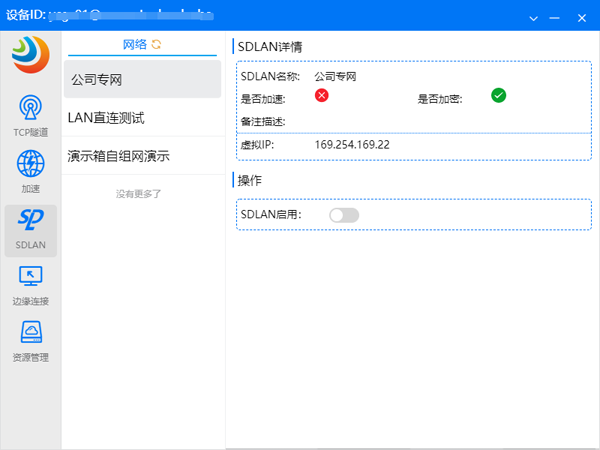Viewport: 600px width, 450px height.
Task: Click the 虚拟IP label
Action: tap(257, 145)
